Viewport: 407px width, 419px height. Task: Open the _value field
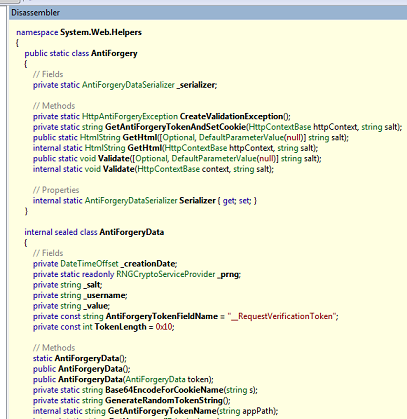96,306
